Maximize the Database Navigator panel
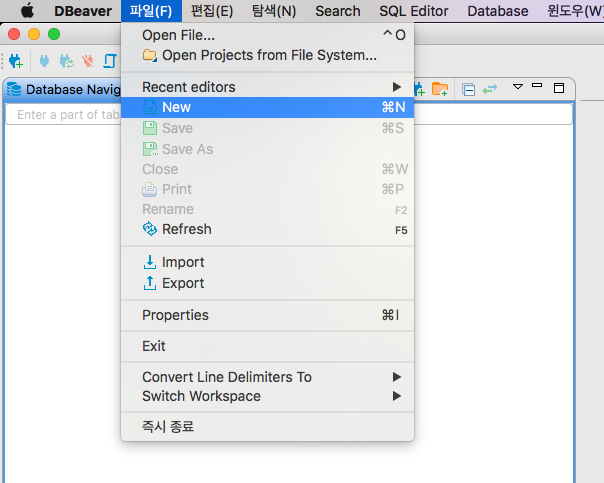Screen dimensions: 604x483 coord(559,88)
